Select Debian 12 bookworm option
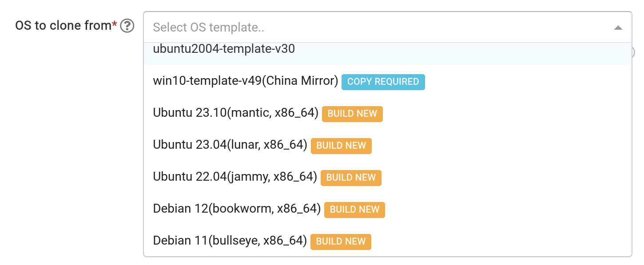 click(237, 210)
